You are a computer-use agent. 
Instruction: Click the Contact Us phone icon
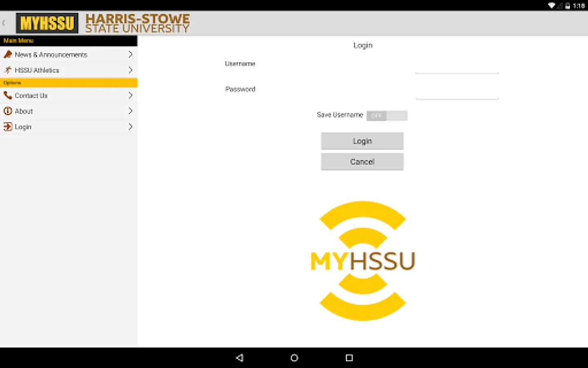tap(8, 95)
